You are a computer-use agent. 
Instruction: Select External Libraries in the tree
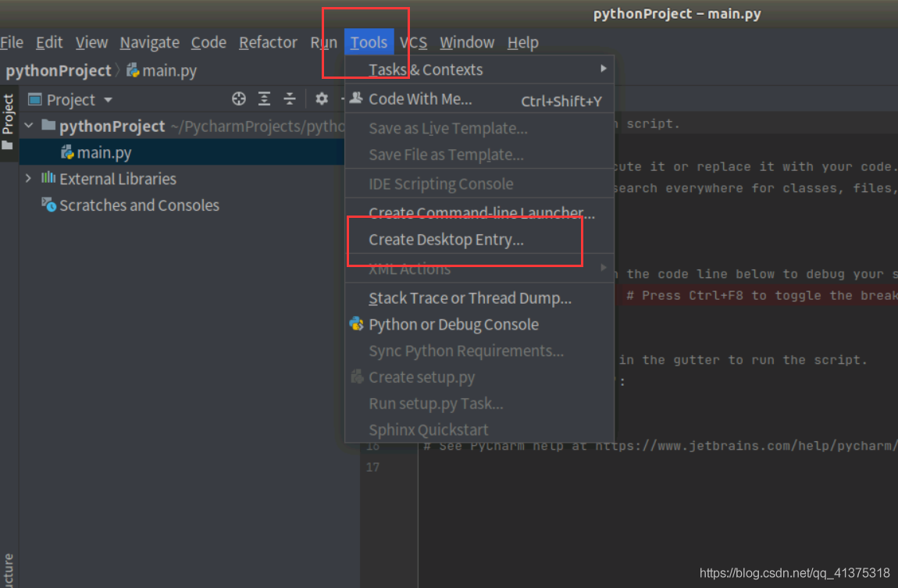pyautogui.click(x=117, y=179)
